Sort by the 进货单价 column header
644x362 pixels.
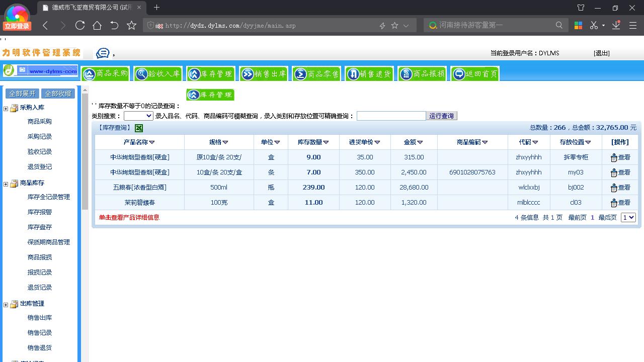[x=364, y=142]
